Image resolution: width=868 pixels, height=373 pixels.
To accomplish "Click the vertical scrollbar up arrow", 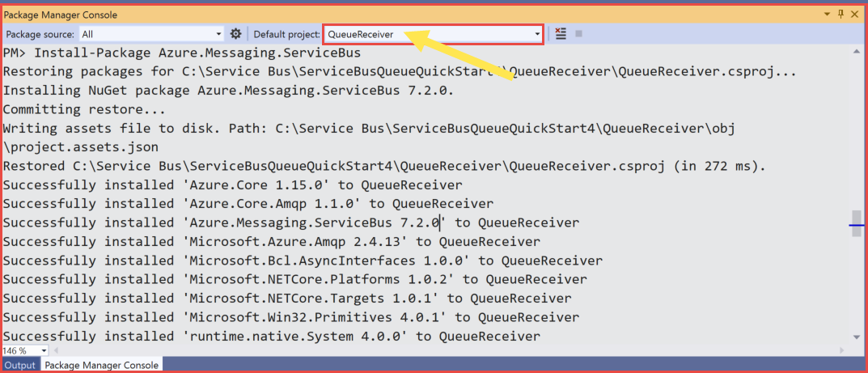I will coord(857,52).
